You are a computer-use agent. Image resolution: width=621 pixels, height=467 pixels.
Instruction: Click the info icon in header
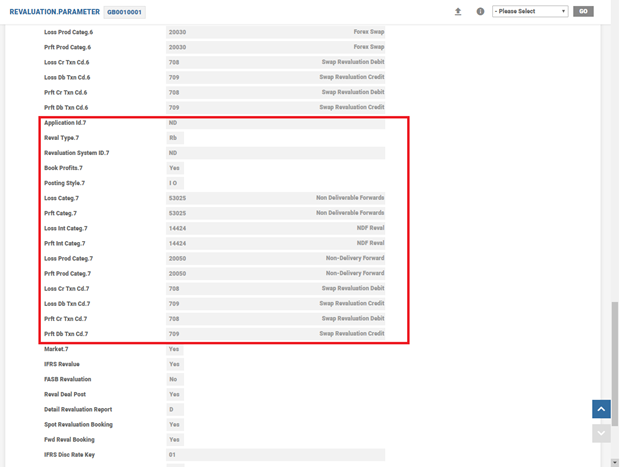coord(480,12)
